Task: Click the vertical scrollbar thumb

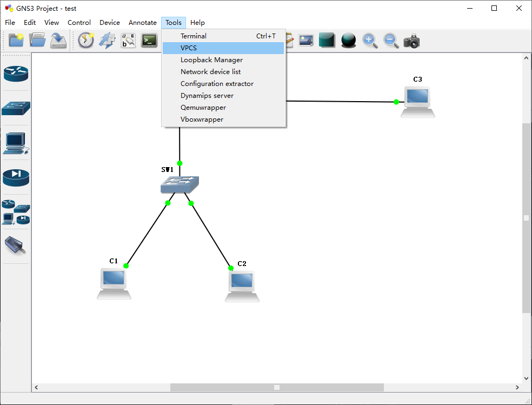Action: [x=526, y=218]
